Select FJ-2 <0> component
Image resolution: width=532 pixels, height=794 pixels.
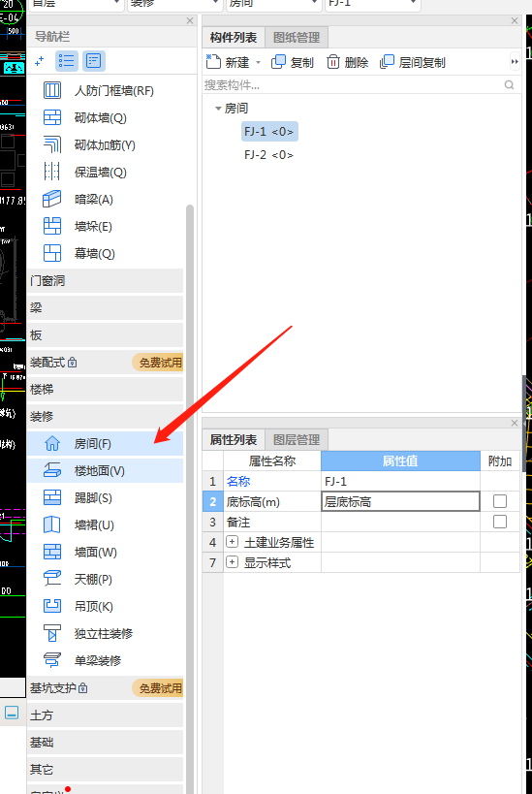tap(268, 155)
